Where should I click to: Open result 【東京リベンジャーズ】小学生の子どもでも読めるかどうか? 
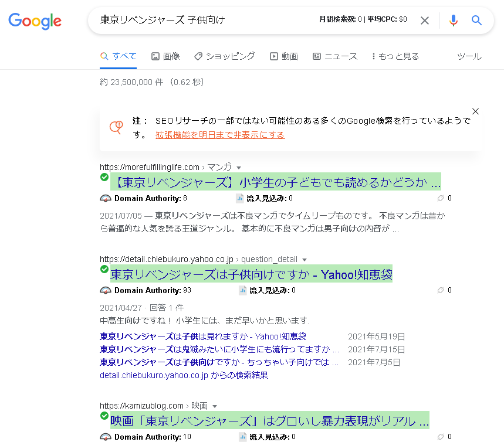pyautogui.click(x=275, y=182)
